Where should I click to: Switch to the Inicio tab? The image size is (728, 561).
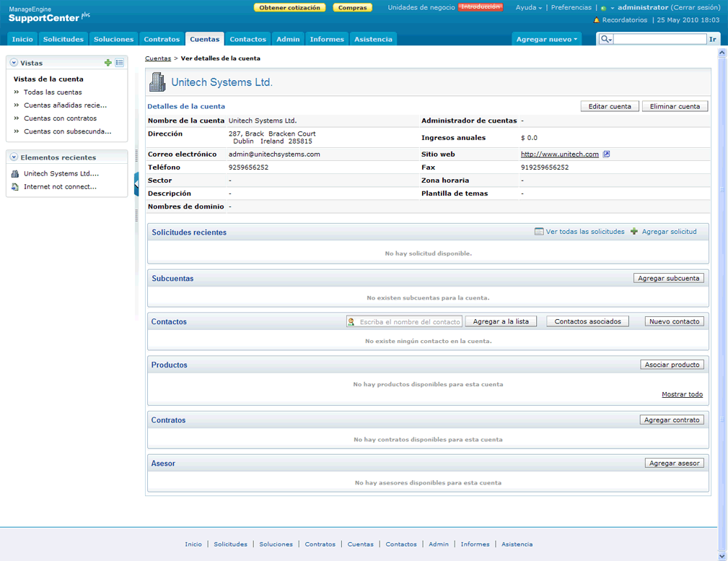(x=22, y=39)
